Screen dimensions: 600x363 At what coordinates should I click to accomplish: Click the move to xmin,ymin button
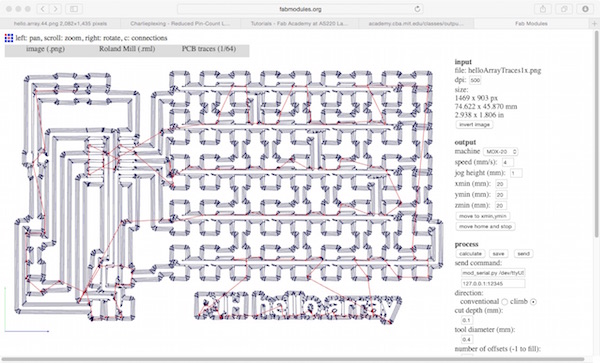pos(483,216)
